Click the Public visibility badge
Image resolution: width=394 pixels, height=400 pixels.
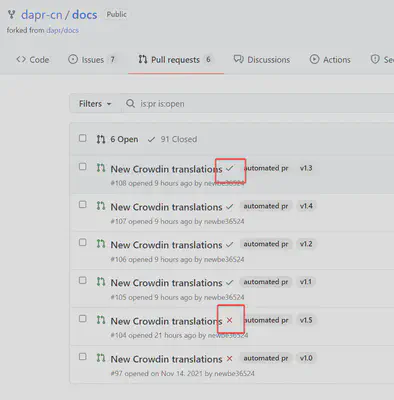tap(116, 14)
